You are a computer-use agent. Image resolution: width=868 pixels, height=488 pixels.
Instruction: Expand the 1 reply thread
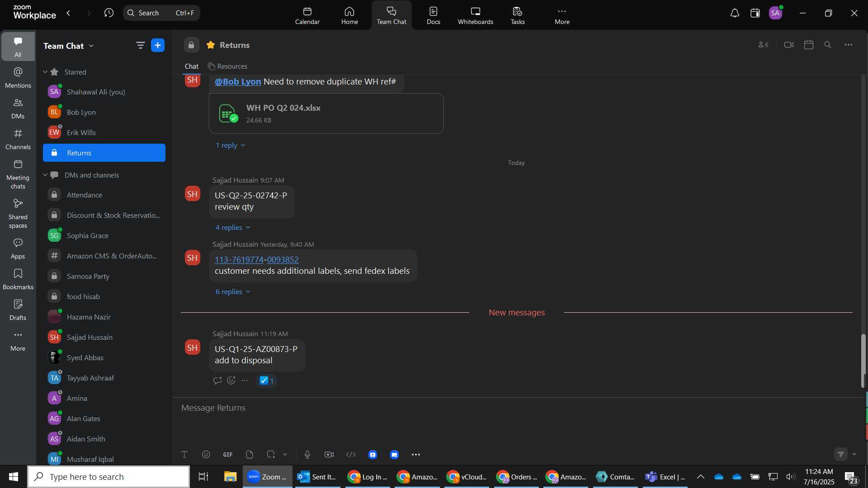click(x=230, y=145)
